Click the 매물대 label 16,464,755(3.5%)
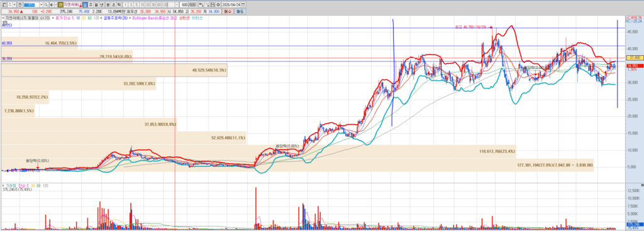Viewport: 644px width, 231px height. (x=61, y=43)
